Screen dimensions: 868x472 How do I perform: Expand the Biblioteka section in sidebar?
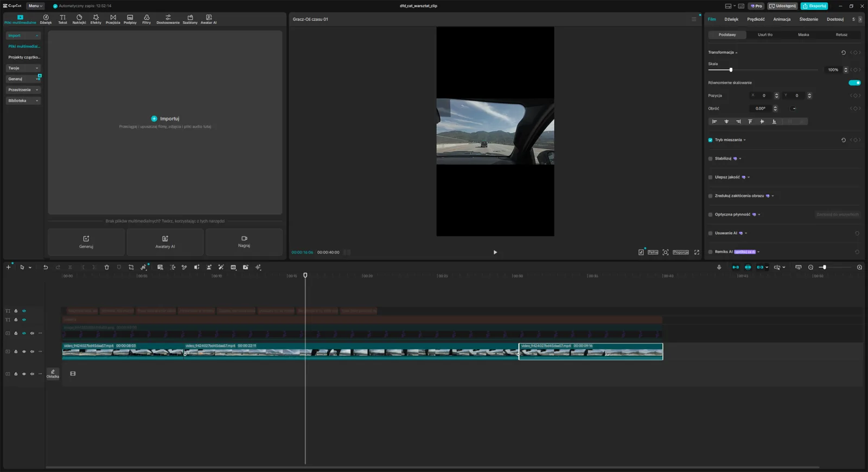23,101
